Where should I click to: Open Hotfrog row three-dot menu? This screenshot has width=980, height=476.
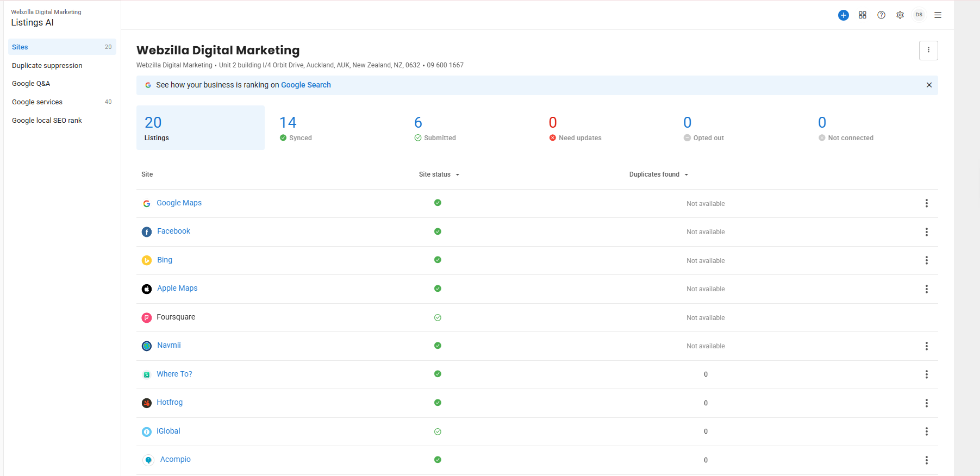coord(927,403)
